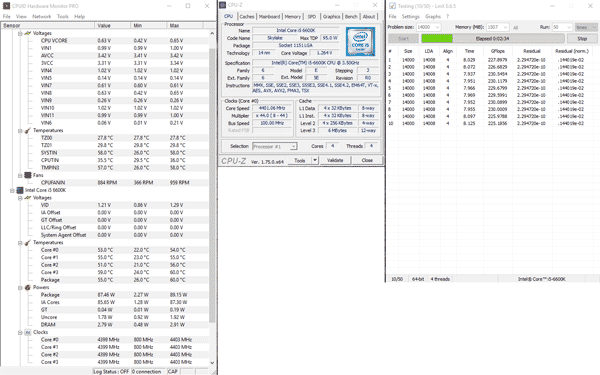Open the Tools menu in HWMonitor PRO
Image resolution: width=600 pixels, height=375 pixels.
pyautogui.click(x=63, y=16)
